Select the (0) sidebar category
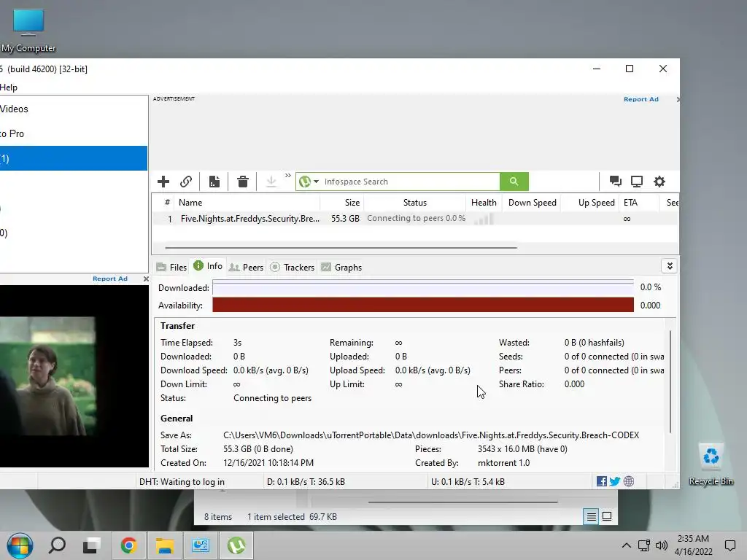The image size is (747, 560). [x=74, y=233]
